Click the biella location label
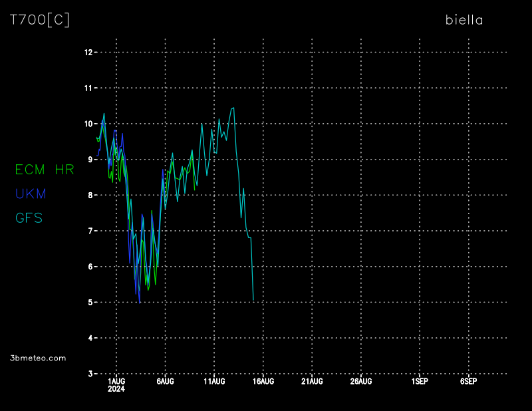 (x=464, y=20)
